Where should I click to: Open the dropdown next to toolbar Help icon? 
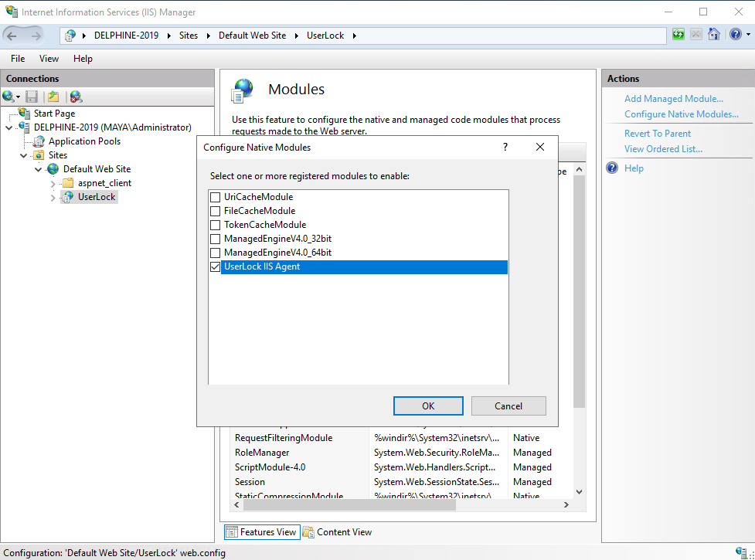tap(748, 35)
